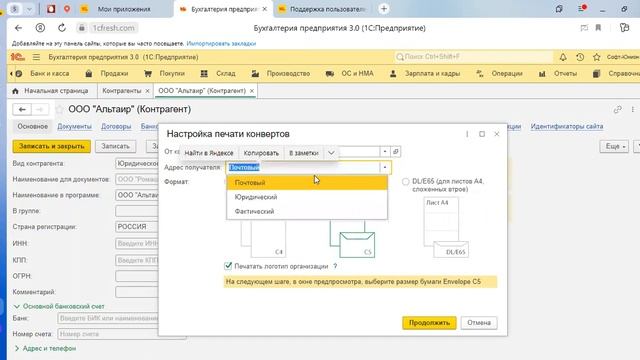Click the open-form icon beside sender field
This screenshot has width=640, height=360.
396,151
